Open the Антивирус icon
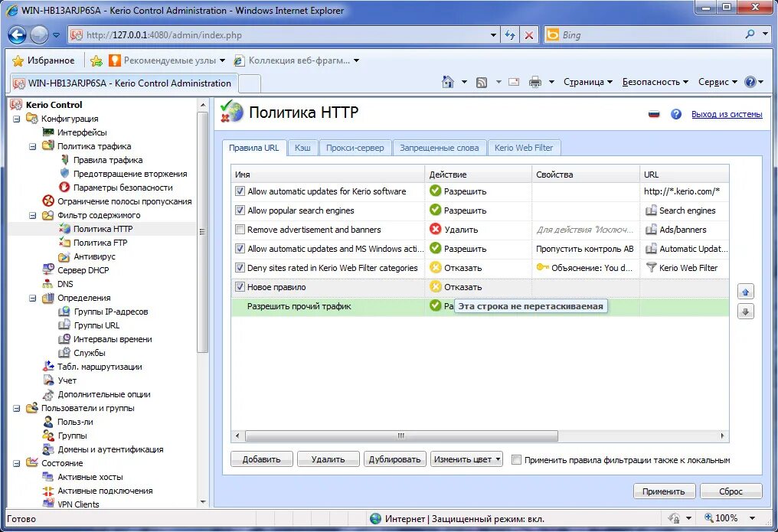778x532 pixels. point(64,256)
